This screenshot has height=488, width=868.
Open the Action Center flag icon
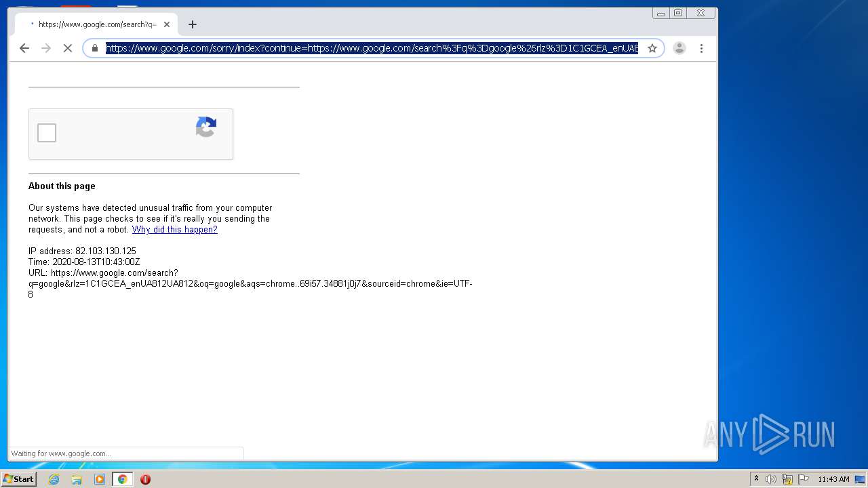point(804,479)
